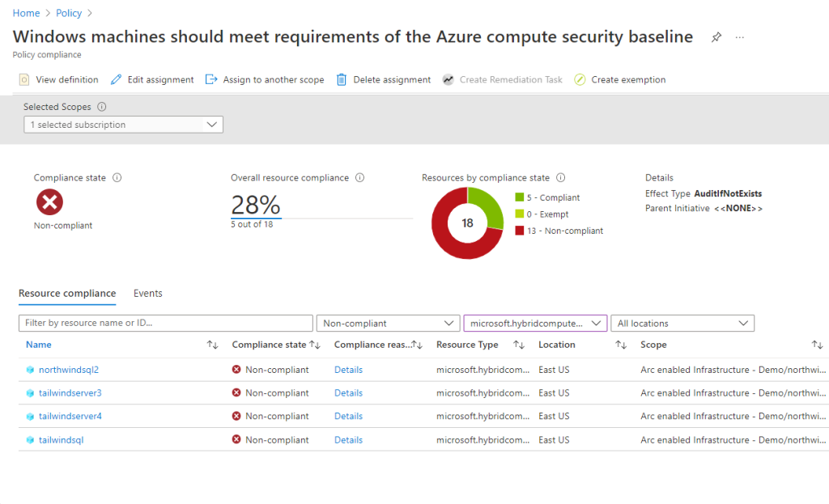The height and width of the screenshot is (504, 829).
Task: Select the Resource compliance tab
Action: coord(67,293)
